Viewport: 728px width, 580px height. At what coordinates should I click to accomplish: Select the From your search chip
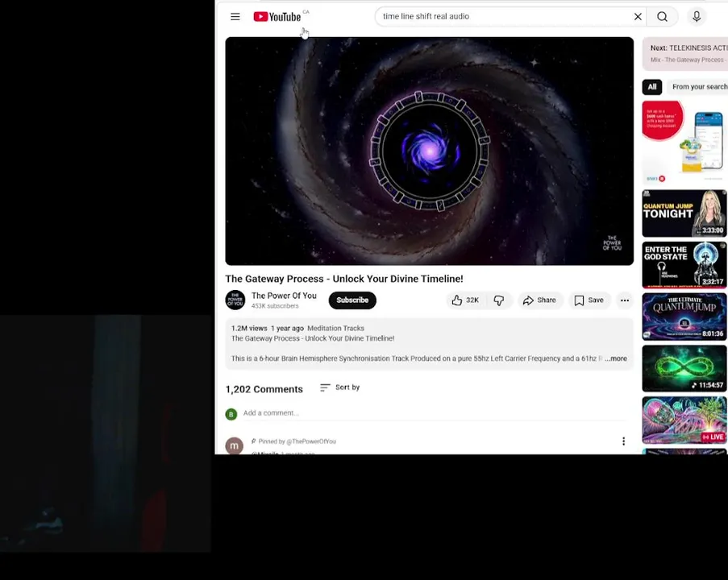click(699, 87)
